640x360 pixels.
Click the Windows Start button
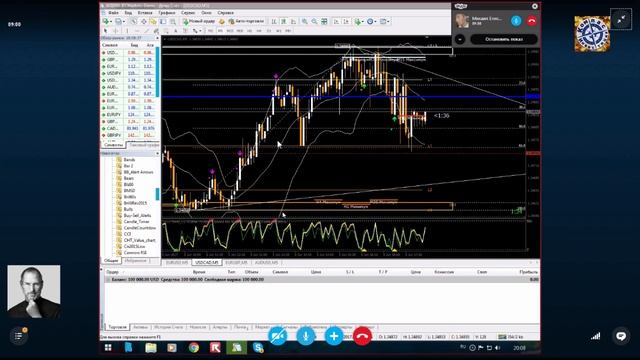[108, 347]
